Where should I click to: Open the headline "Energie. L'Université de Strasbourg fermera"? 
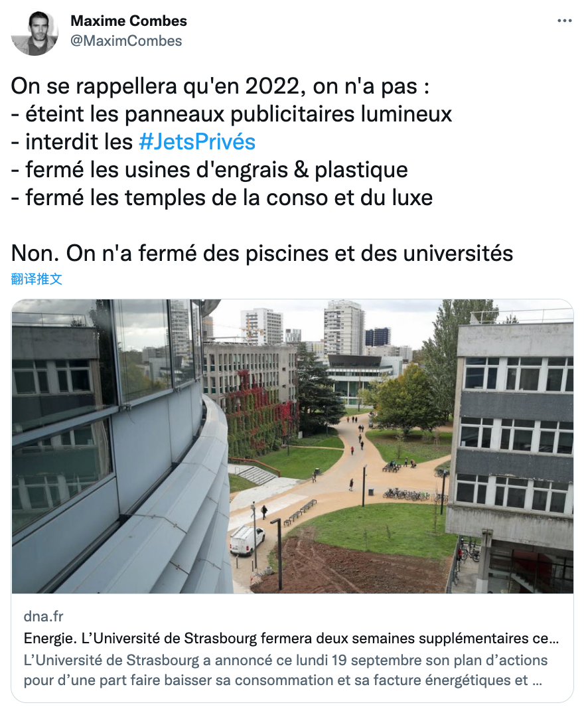[291, 639]
